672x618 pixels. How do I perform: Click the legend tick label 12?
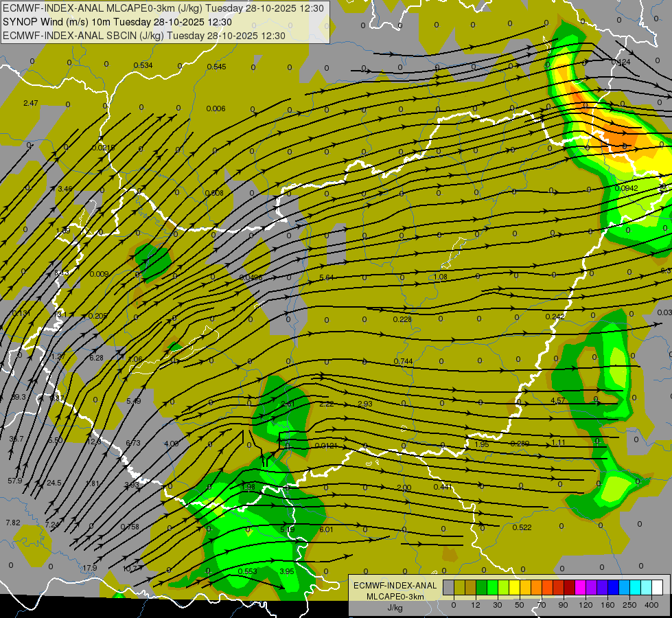pyautogui.click(x=476, y=605)
